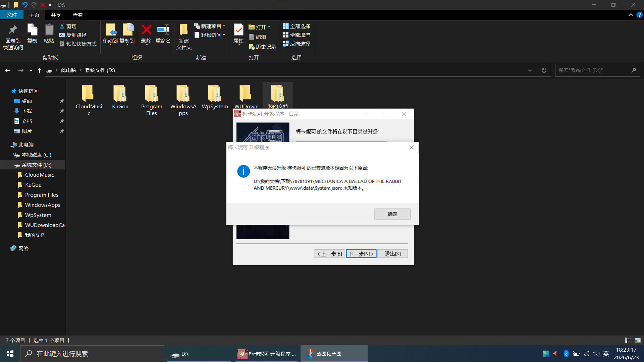Switch to the Share ribbon tab
Screen dimensions: 644x362
click(x=56, y=15)
